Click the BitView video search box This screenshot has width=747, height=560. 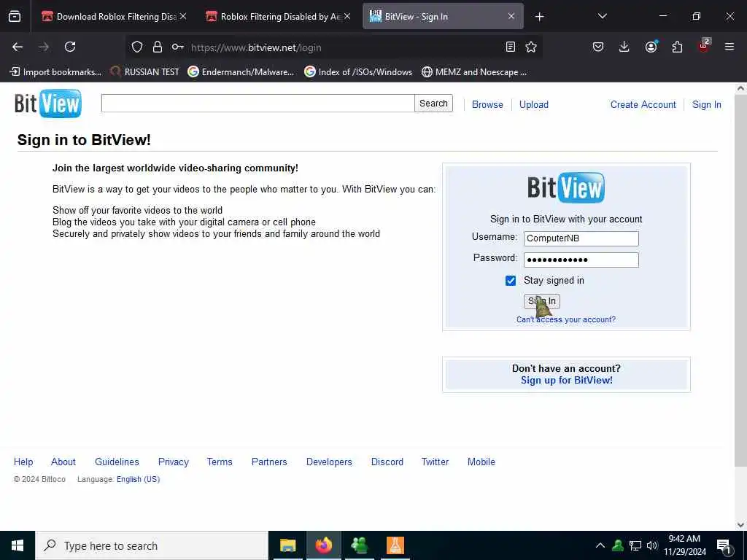point(258,104)
